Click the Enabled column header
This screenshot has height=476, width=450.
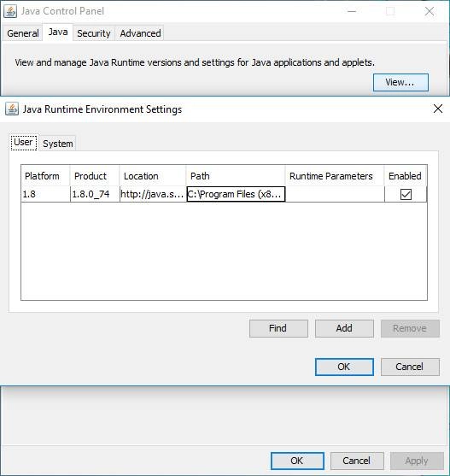[406, 176]
